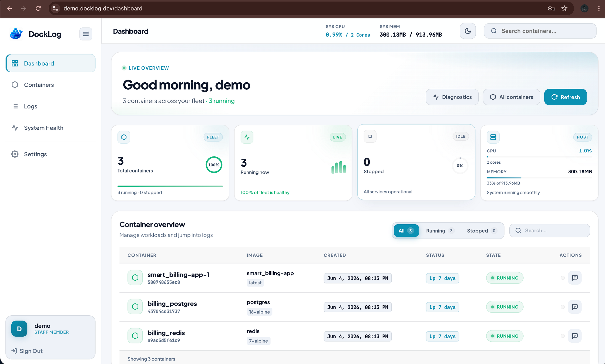Bookmark the page with the star icon
The image size is (605, 364).
pyautogui.click(x=564, y=8)
